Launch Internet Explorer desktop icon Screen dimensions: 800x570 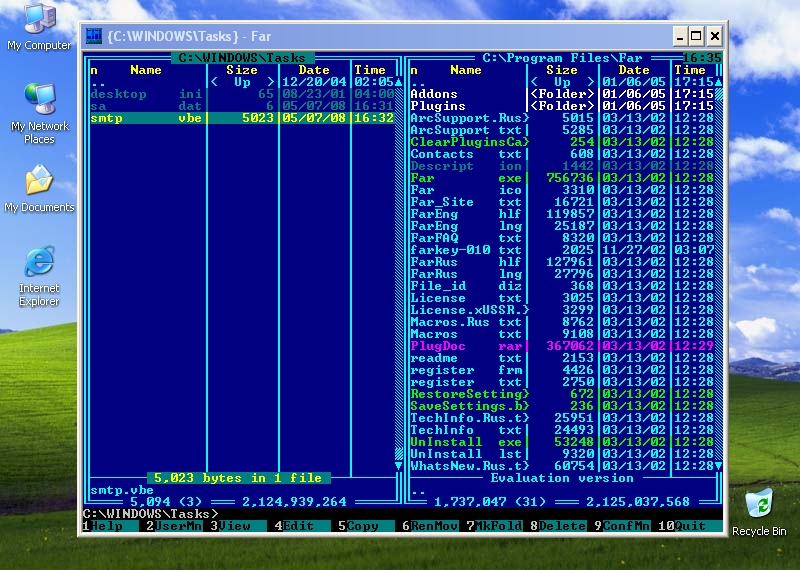tap(39, 276)
